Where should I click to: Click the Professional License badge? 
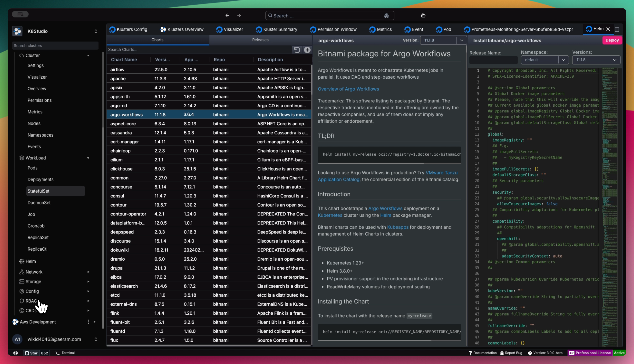[x=590, y=353]
